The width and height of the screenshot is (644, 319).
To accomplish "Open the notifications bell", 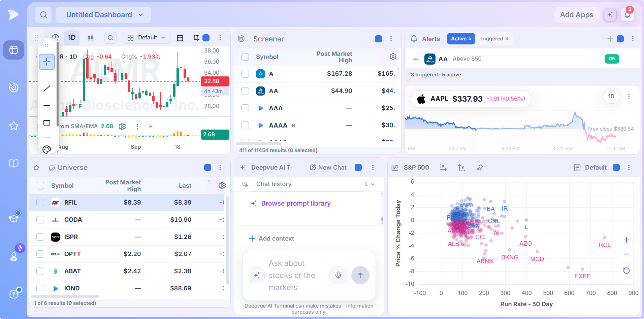I will tap(627, 15).
